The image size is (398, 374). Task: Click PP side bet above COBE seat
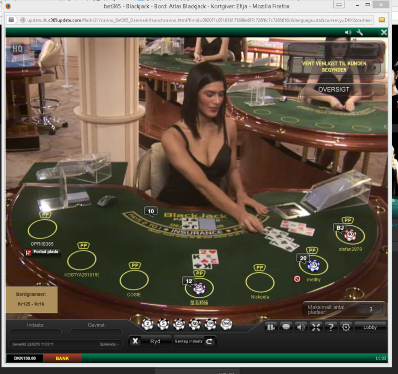pyautogui.click(x=135, y=265)
